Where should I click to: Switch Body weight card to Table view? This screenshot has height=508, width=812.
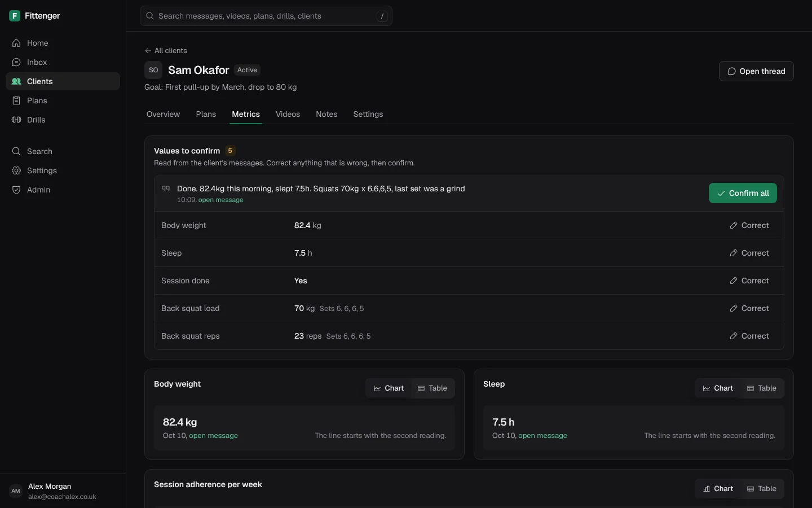(433, 388)
